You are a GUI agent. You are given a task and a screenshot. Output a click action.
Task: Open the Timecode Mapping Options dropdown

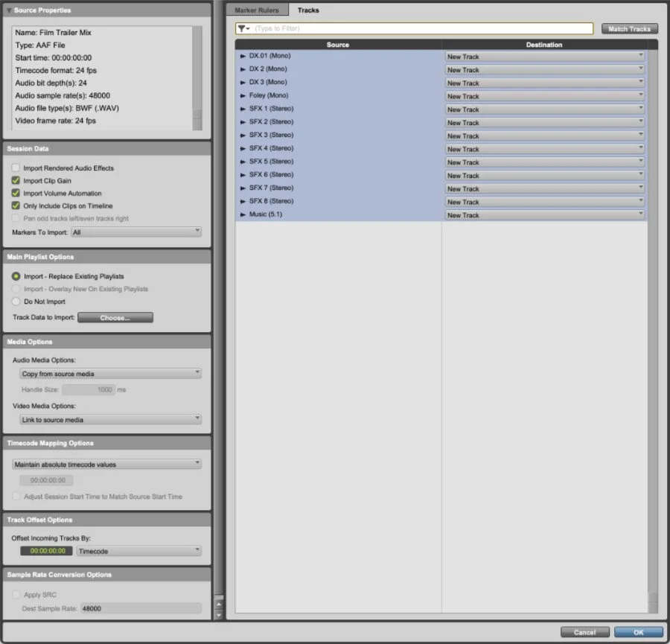tap(106, 463)
